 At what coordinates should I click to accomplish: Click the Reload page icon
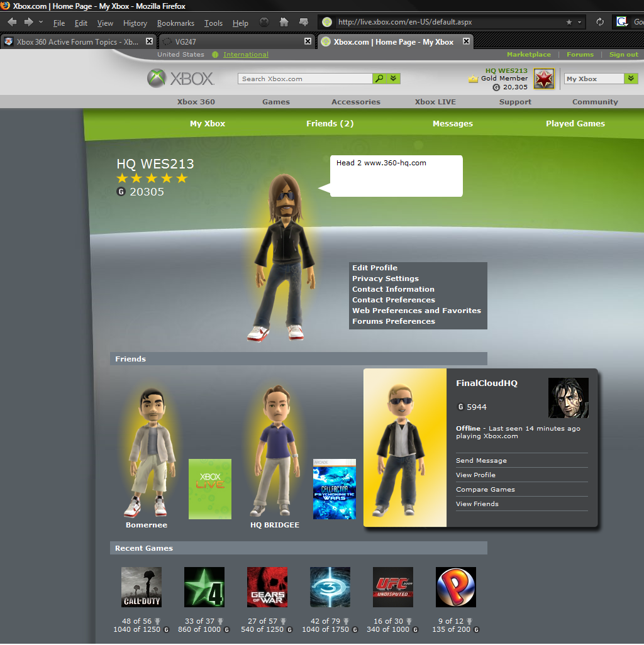pos(600,22)
